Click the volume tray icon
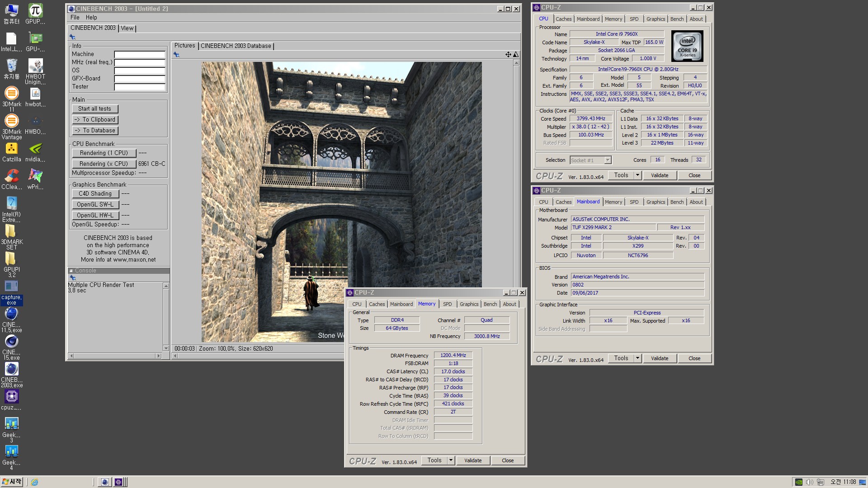Image resolution: width=868 pixels, height=488 pixels. (810, 482)
